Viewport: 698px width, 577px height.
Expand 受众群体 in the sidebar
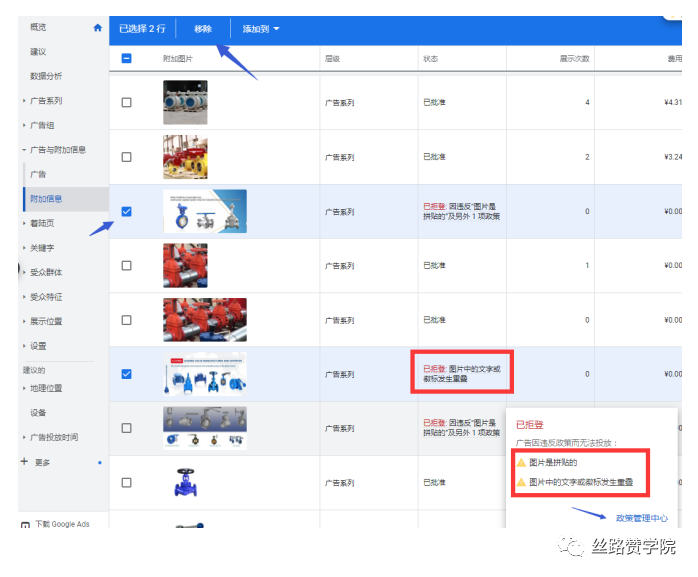24,272
